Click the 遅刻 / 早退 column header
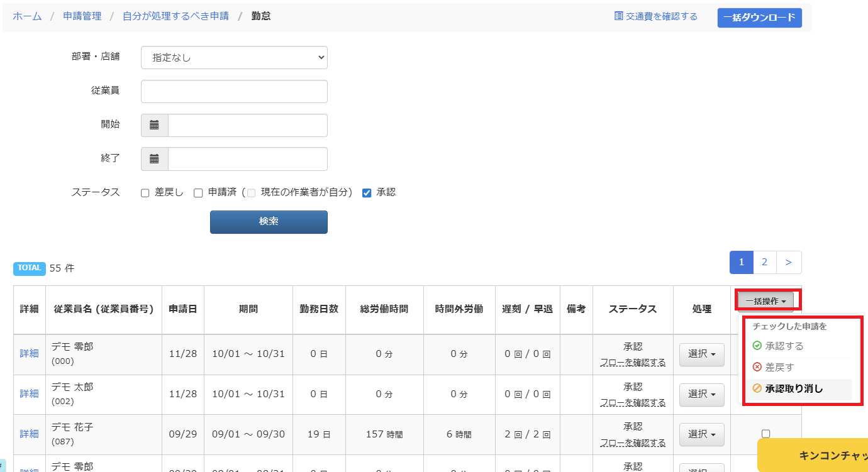The image size is (868, 472). [528, 309]
